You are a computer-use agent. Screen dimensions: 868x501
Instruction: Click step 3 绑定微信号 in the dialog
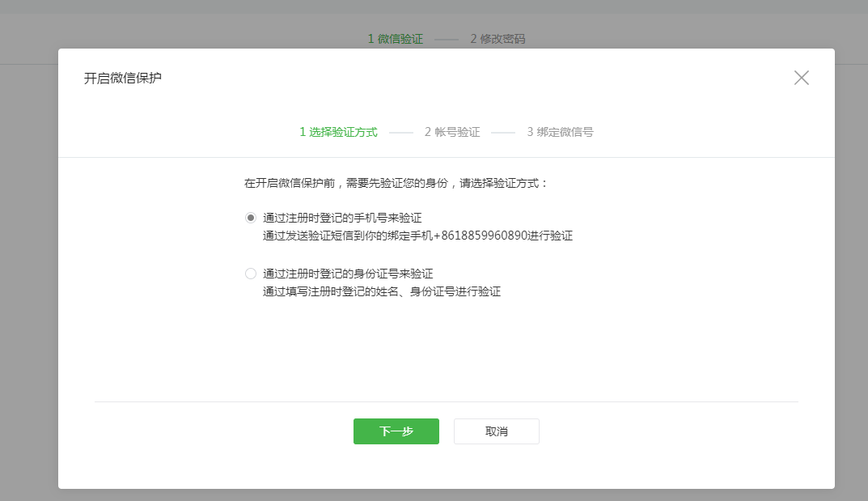pos(560,132)
